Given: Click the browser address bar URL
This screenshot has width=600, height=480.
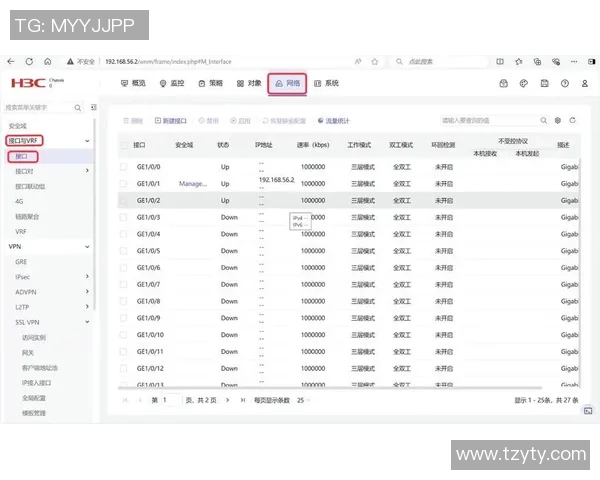Looking at the screenshot, I should (168, 62).
